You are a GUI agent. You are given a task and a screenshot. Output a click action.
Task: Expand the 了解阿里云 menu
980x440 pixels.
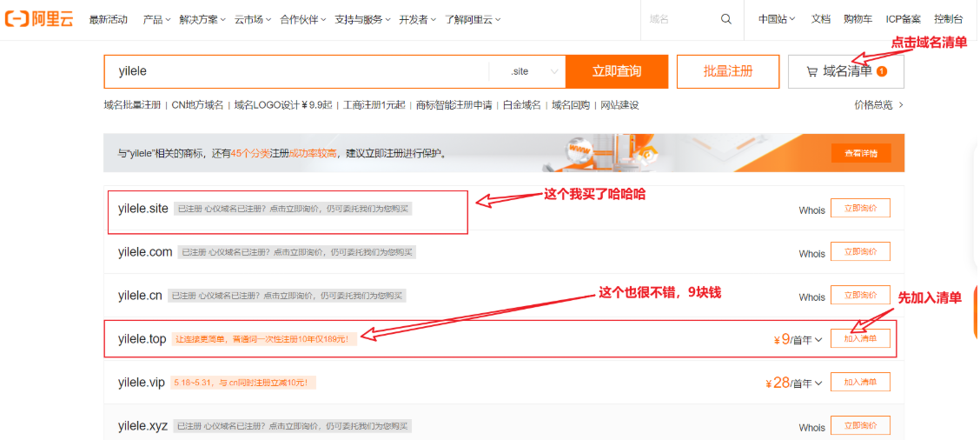point(473,19)
